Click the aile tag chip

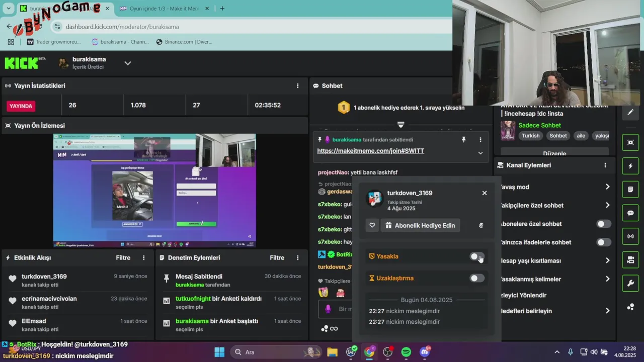581,136
